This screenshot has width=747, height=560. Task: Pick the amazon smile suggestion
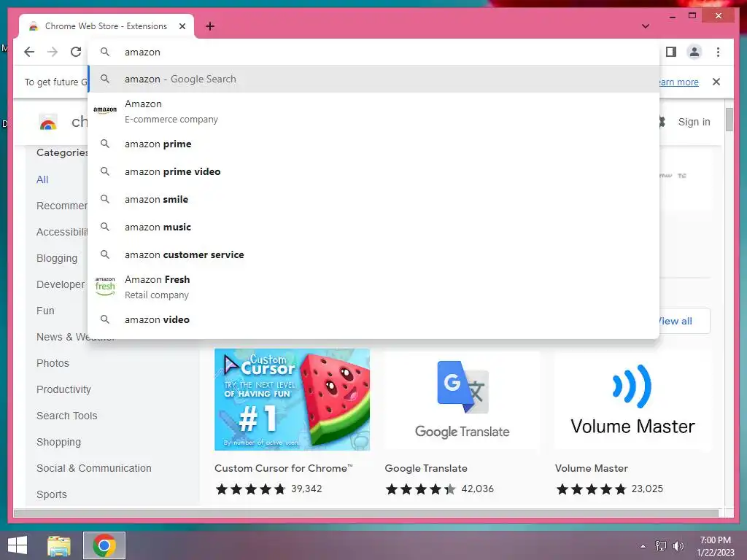373,199
